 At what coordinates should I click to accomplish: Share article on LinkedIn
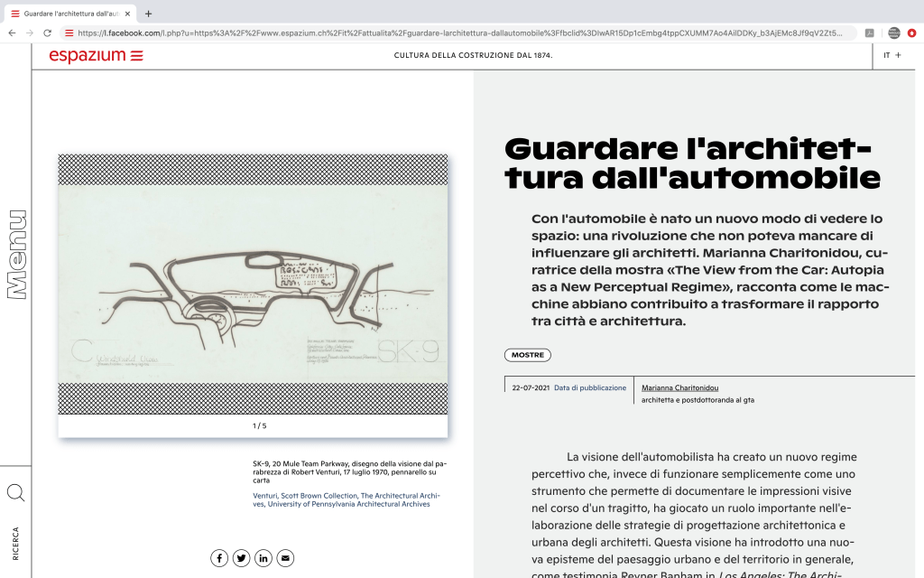263,558
